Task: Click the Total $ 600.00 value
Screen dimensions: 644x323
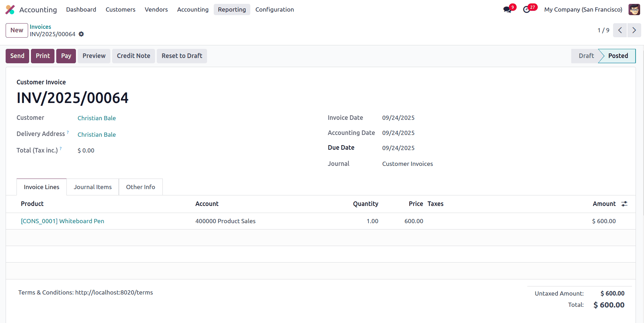Action: click(609, 305)
